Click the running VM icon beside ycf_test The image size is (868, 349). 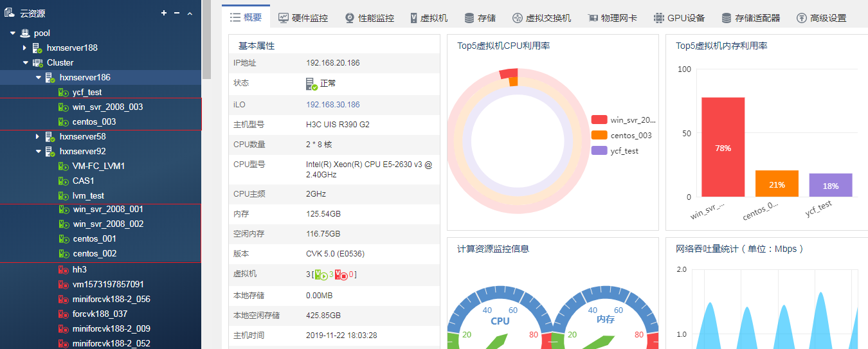pyautogui.click(x=64, y=93)
